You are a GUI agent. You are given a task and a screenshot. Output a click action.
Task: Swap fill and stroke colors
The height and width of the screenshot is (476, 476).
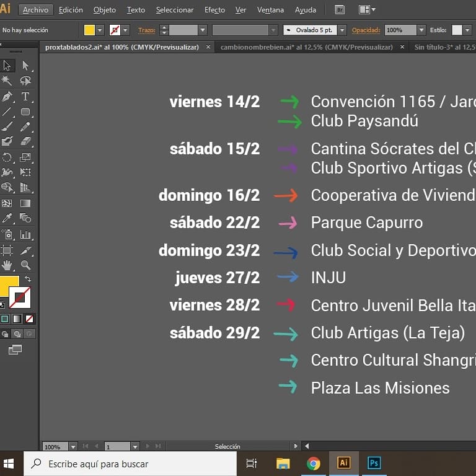[28, 279]
